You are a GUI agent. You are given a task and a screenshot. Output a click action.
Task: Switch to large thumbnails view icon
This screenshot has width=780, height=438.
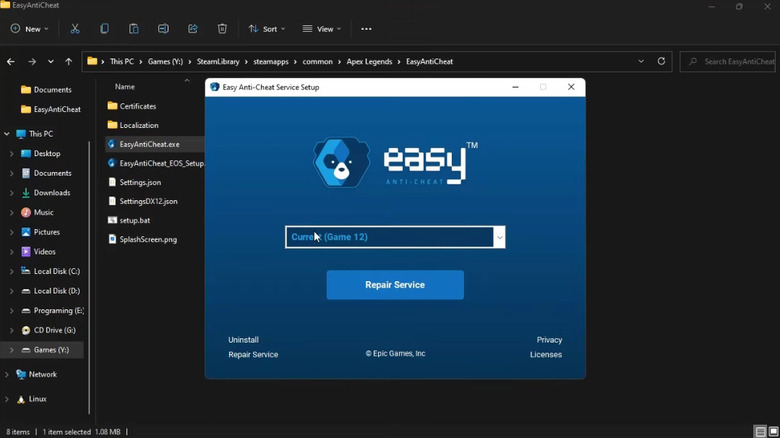[x=774, y=432]
